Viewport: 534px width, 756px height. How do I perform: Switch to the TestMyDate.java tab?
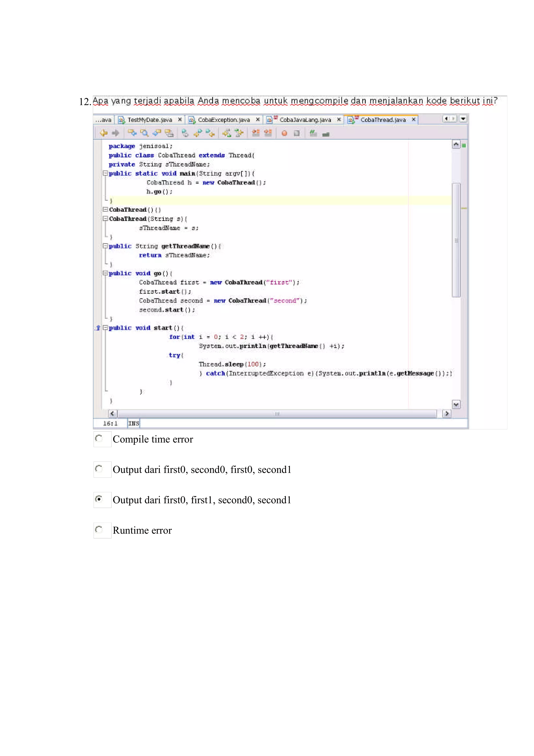tap(150, 120)
